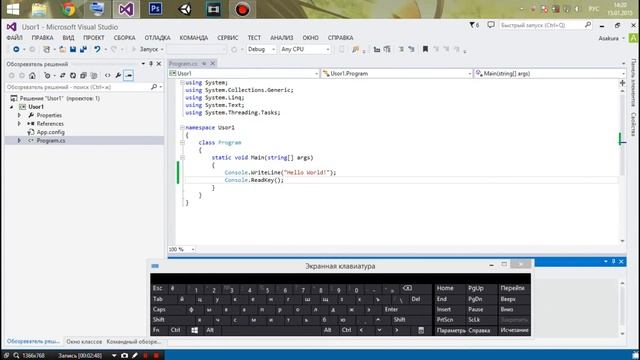Open the Usor1 project scope dropdown
Screen dimensions: 640x360
[244, 73]
